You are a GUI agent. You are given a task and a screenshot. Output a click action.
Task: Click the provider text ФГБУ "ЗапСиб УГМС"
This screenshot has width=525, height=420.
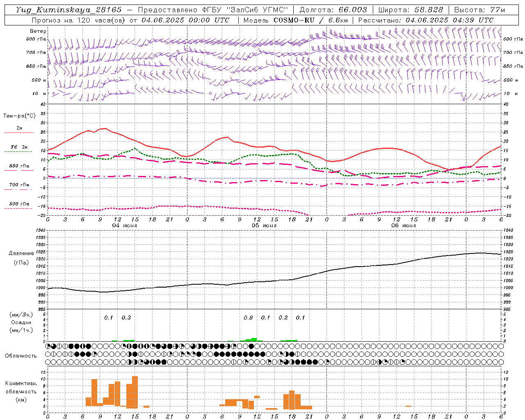[x=245, y=10]
